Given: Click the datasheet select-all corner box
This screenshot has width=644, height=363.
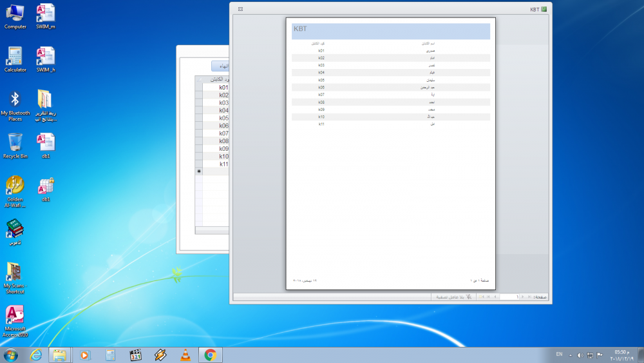Looking at the screenshot, I should pos(199,79).
